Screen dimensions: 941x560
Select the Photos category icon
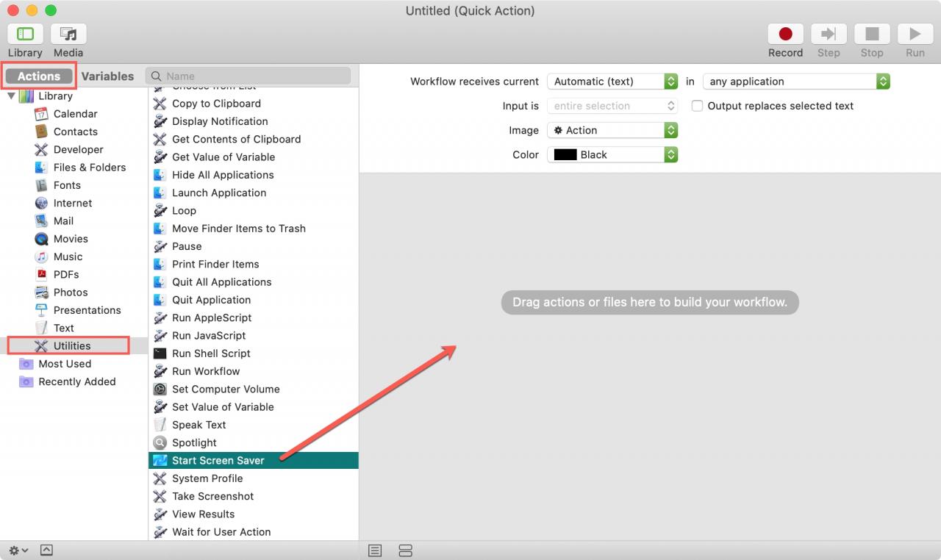[41, 292]
